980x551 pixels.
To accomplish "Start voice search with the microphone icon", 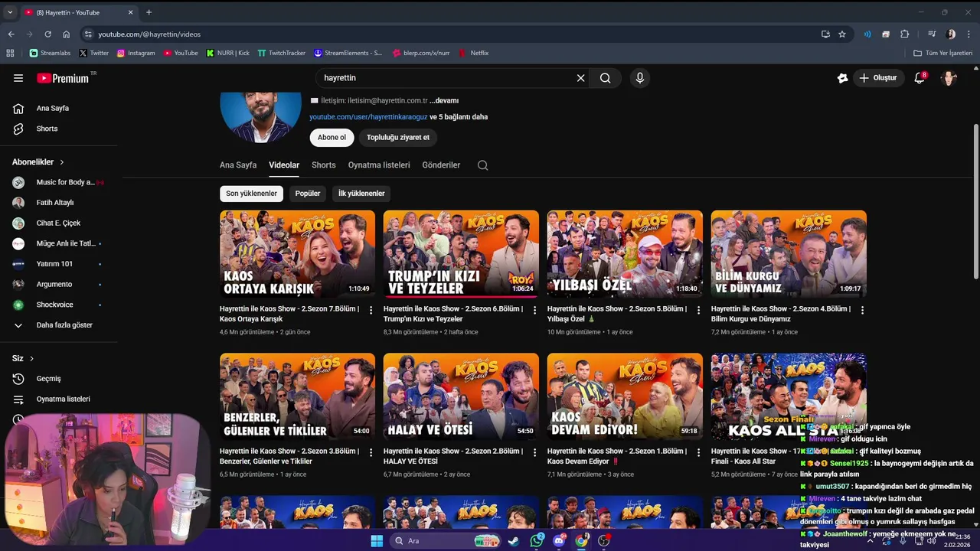I will coord(640,78).
